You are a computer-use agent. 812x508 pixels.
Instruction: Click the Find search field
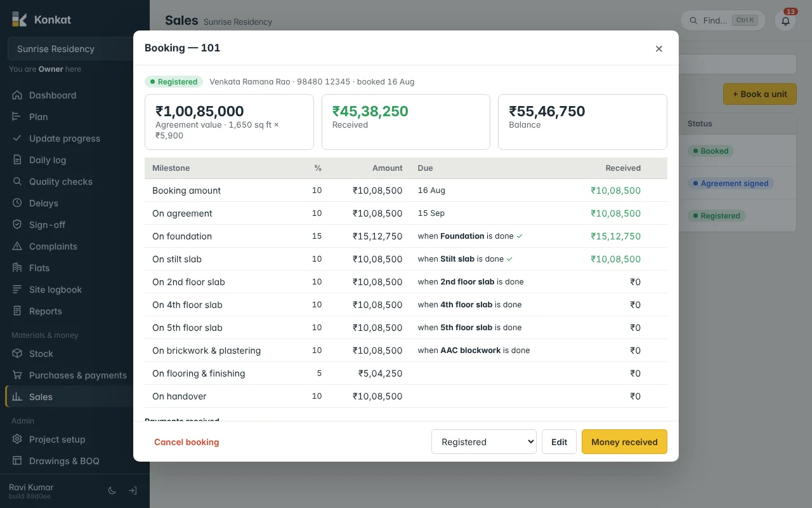point(723,20)
